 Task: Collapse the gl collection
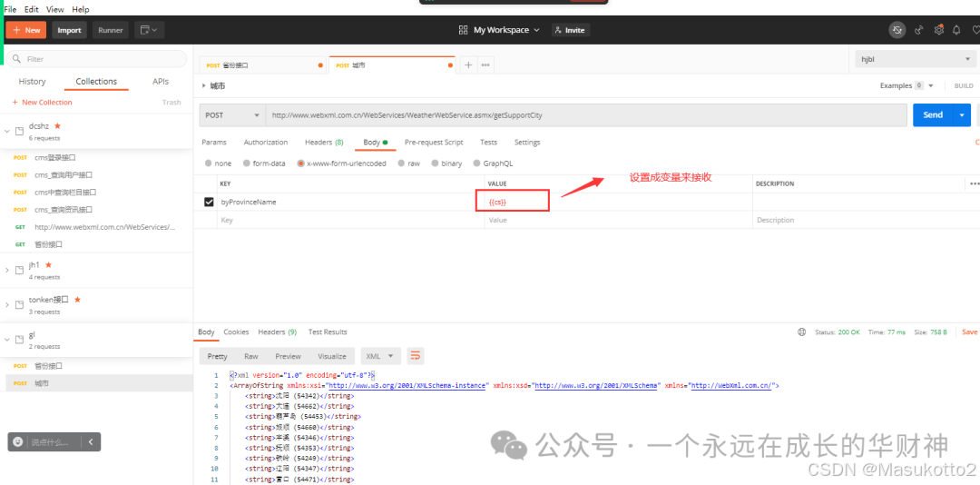[7, 339]
